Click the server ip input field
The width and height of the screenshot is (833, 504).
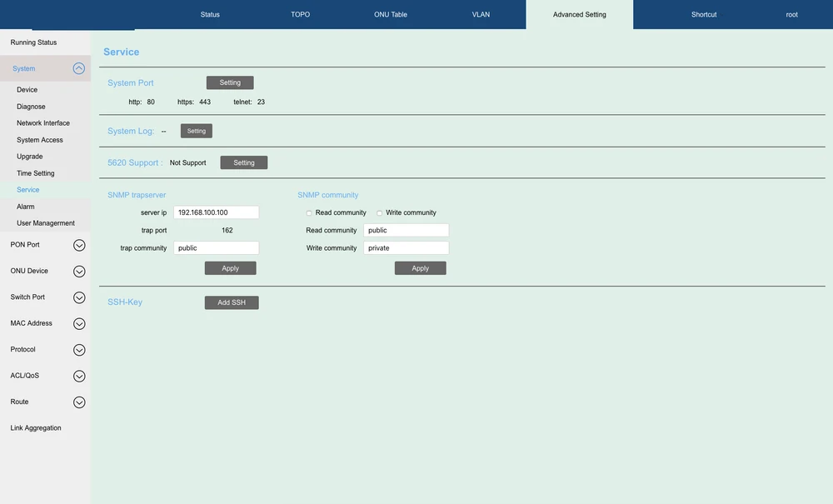[216, 212]
